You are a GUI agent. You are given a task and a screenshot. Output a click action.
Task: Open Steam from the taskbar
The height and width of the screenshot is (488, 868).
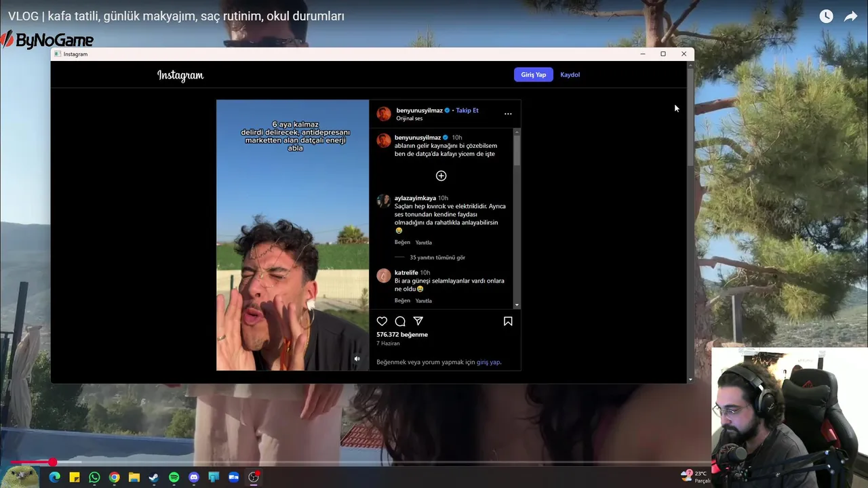tap(154, 477)
